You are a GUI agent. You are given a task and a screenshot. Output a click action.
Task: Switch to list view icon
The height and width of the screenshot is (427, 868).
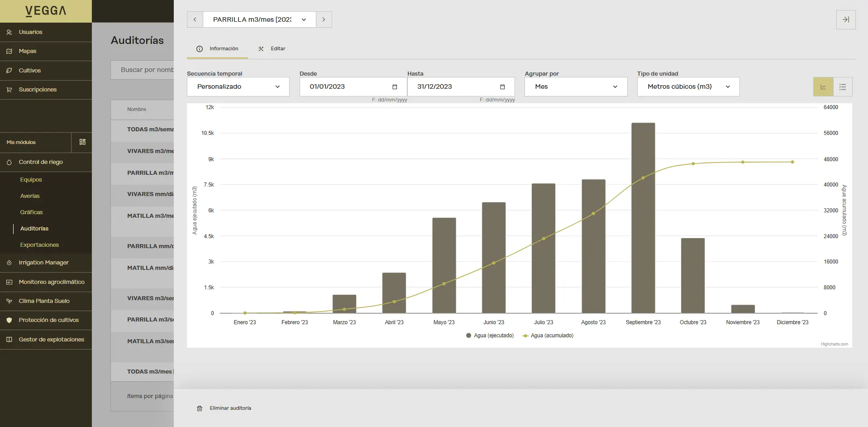coord(842,87)
